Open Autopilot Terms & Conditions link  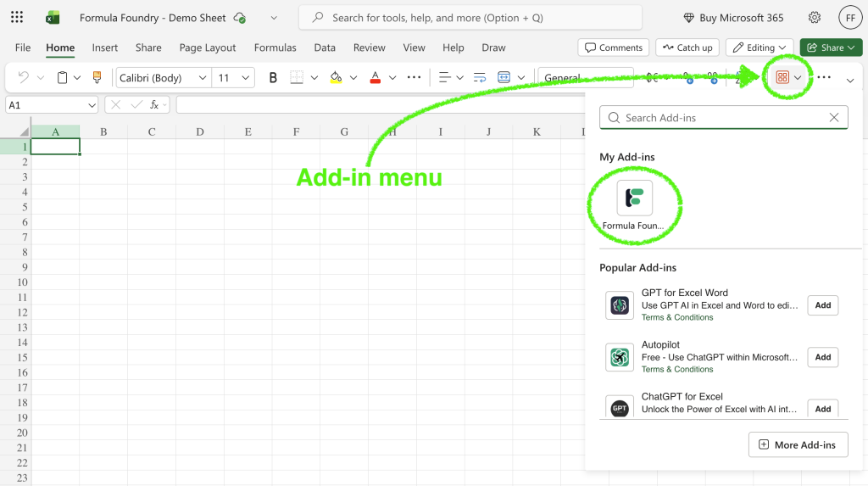click(677, 369)
